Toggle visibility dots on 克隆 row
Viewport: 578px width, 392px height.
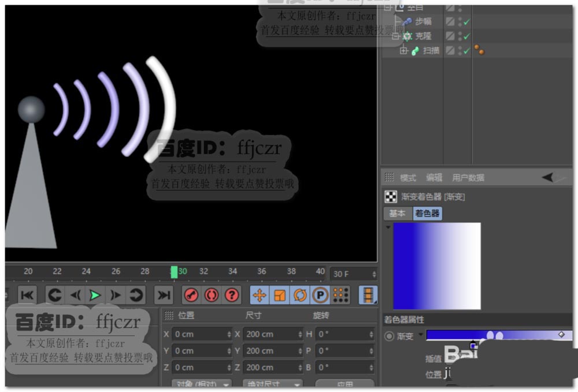[460, 36]
